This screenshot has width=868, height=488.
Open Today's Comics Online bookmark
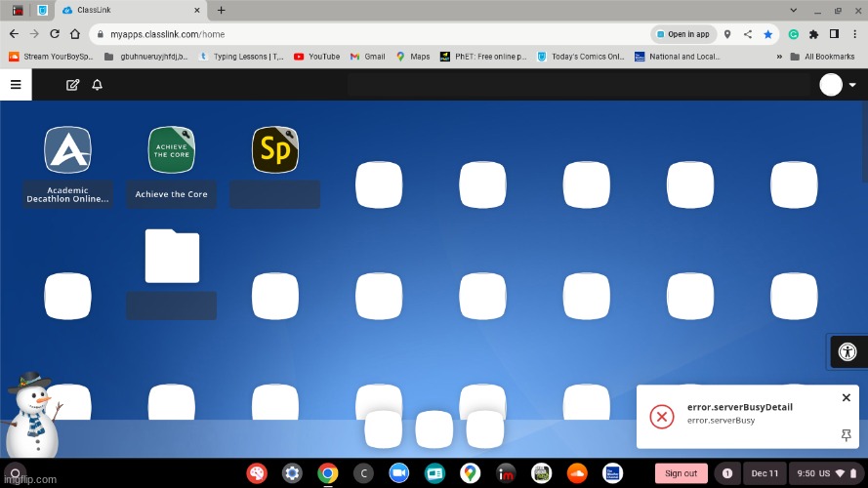[581, 57]
